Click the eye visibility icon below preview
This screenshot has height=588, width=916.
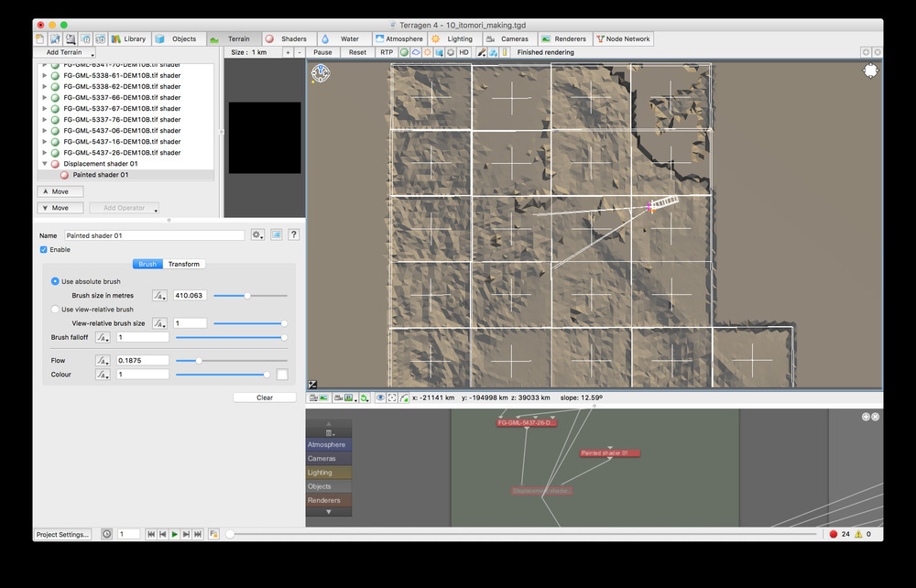(380, 398)
